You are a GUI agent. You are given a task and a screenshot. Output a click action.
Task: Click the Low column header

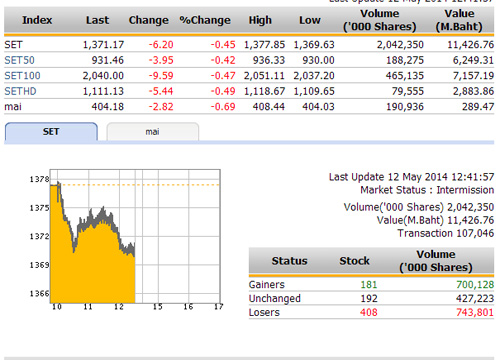coord(310,20)
